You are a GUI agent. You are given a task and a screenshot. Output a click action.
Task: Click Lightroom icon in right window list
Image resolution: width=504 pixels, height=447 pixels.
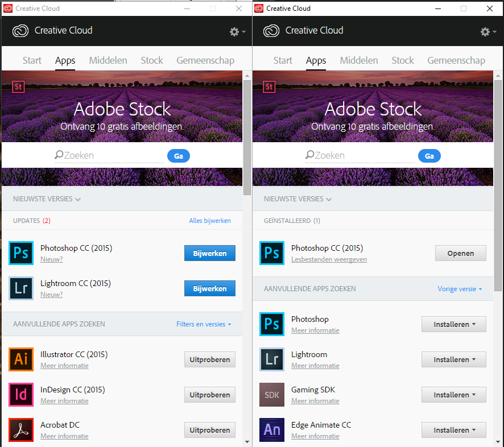[x=272, y=359]
